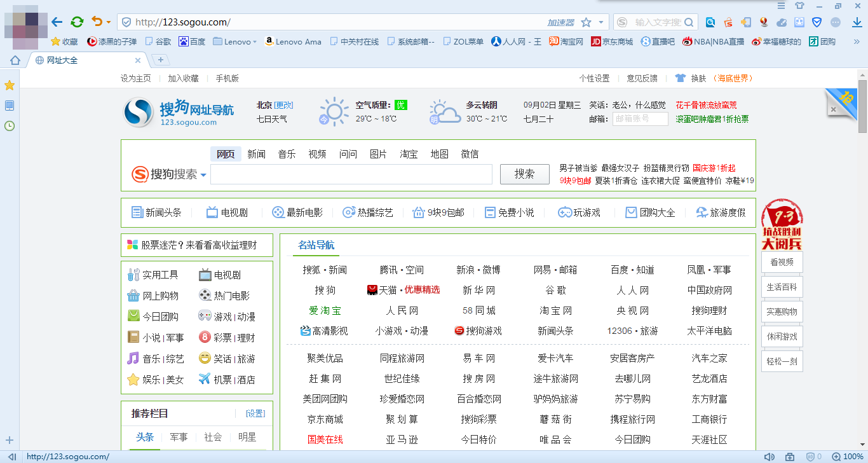This screenshot has width=868, height=463.
Task: Click 设置 in 推荐栏目 panel
Action: (255, 413)
